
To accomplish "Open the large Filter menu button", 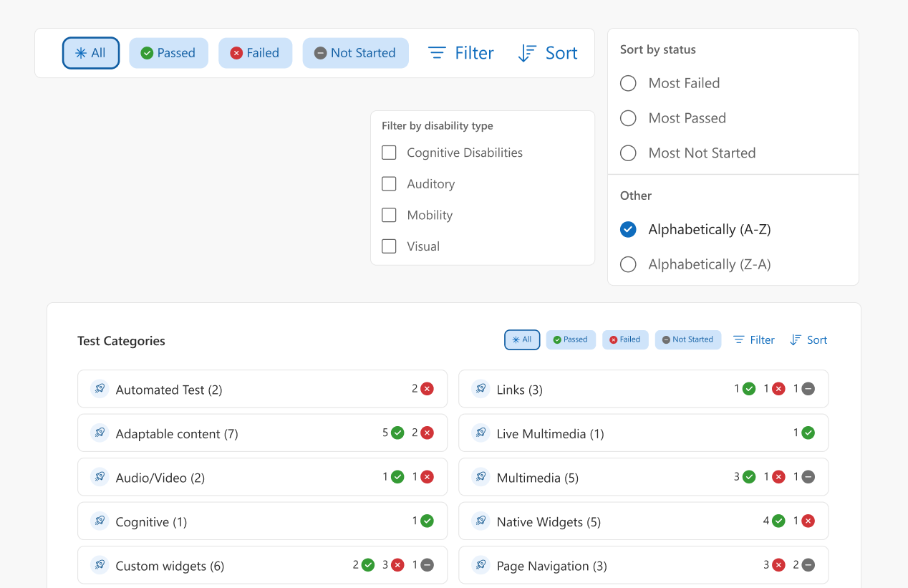I will click(461, 53).
